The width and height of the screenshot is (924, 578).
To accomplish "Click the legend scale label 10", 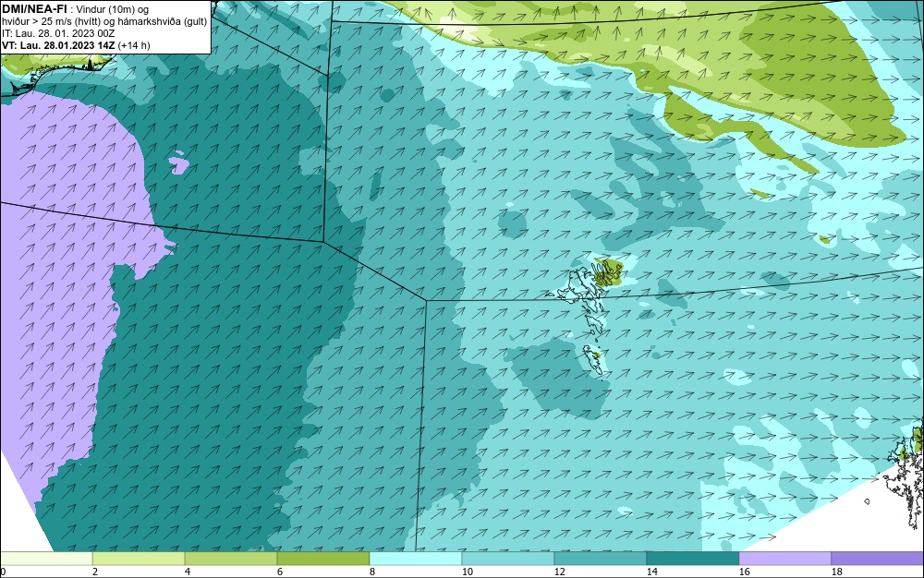I will pos(468,572).
